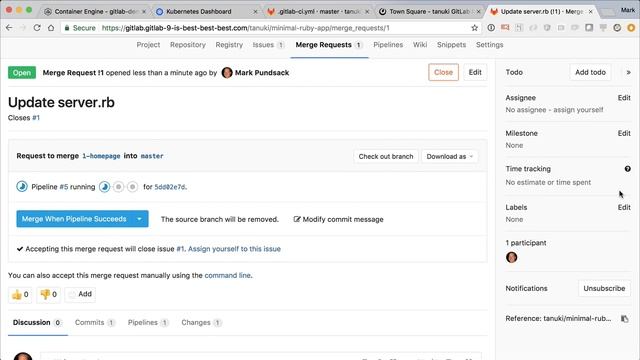Open the Wiki tab
This screenshot has width=640, height=360.
tap(420, 45)
